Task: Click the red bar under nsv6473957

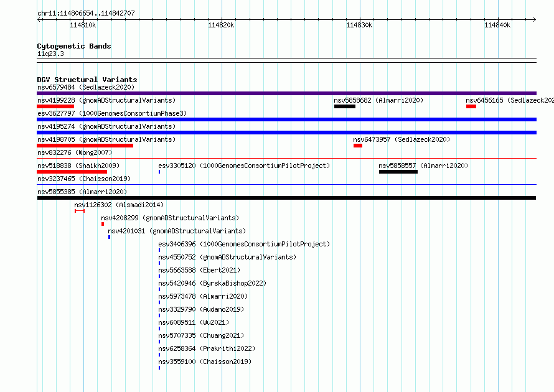Action: [x=357, y=146]
